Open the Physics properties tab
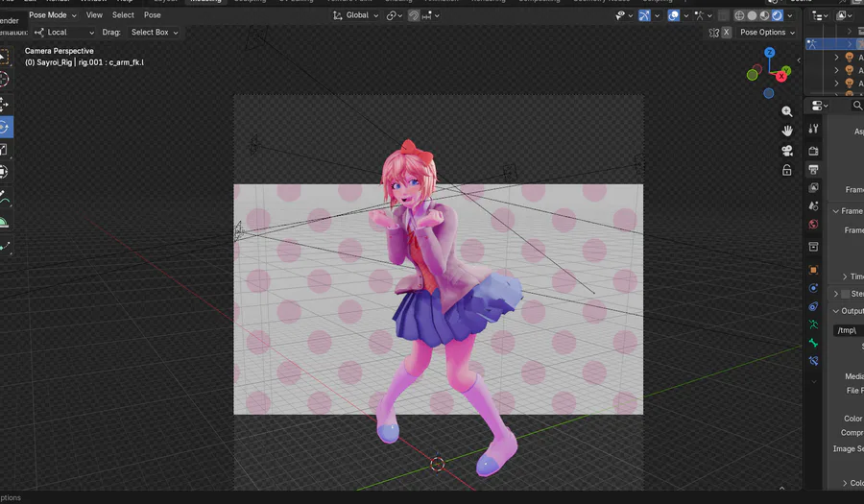 (813, 288)
